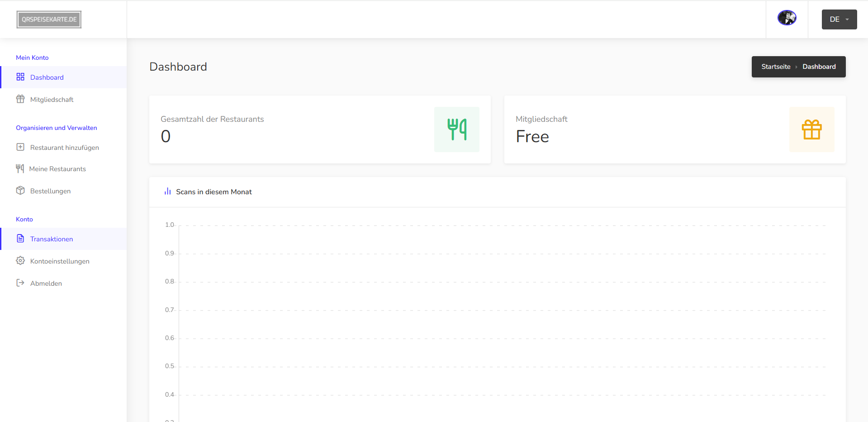
Task: Click the logout icon beside Abmelden
Action: point(20,283)
